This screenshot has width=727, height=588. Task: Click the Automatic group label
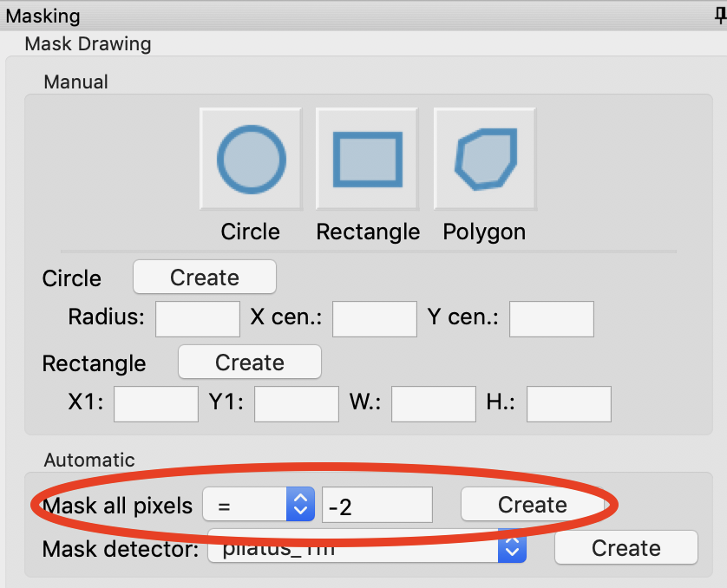(x=89, y=461)
